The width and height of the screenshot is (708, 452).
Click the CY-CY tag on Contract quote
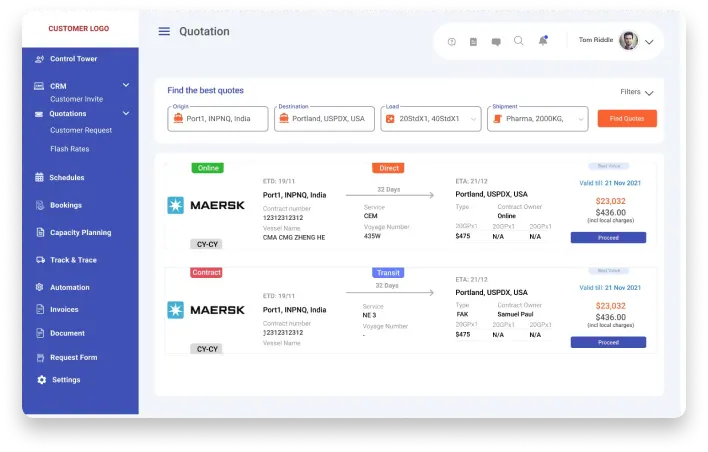click(206, 349)
